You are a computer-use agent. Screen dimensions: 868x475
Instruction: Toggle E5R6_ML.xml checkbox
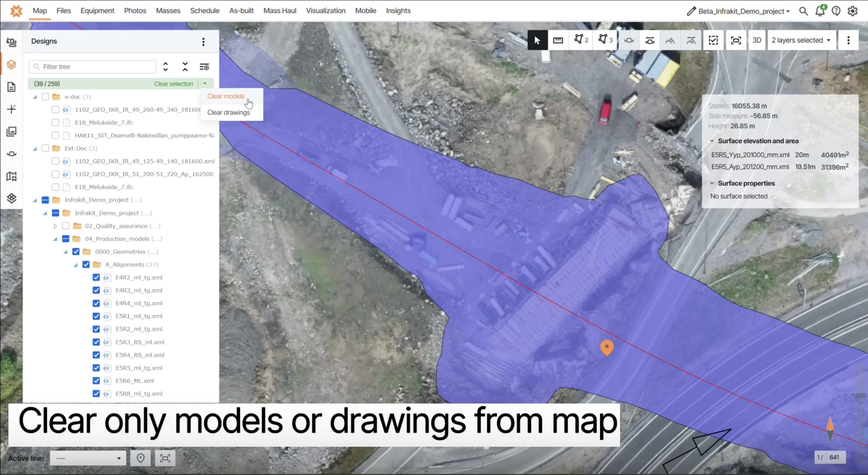coord(96,381)
